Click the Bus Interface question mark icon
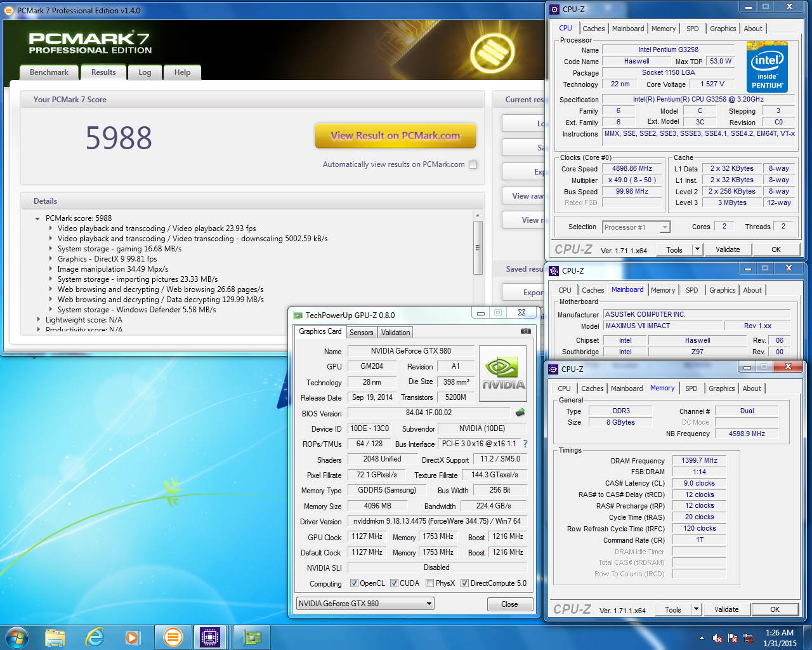Image resolution: width=812 pixels, height=650 pixels. (x=525, y=444)
